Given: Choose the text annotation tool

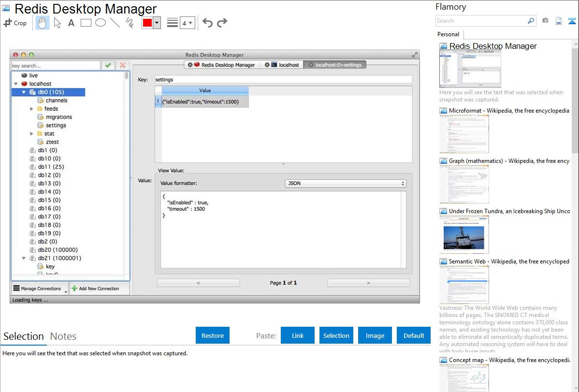Looking at the screenshot, I should click(x=71, y=23).
